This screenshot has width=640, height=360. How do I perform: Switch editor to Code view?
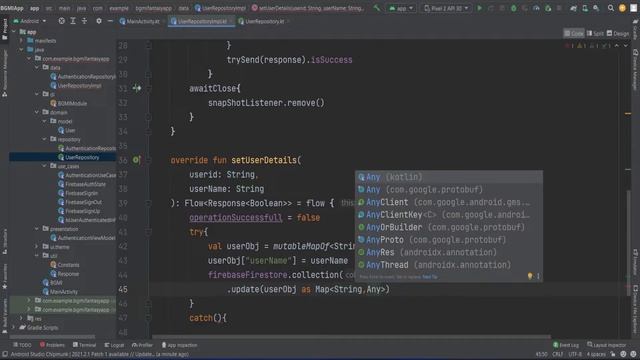[574, 33]
